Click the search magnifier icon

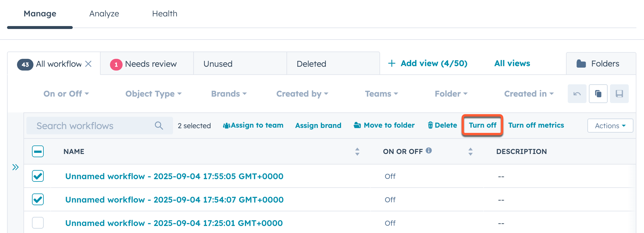coord(159,126)
